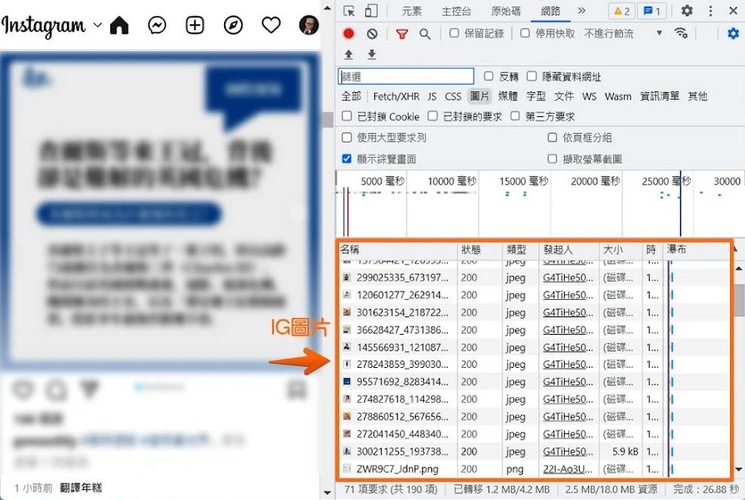Open network conditions wifi icon
This screenshot has height=500, width=745.
[681, 33]
